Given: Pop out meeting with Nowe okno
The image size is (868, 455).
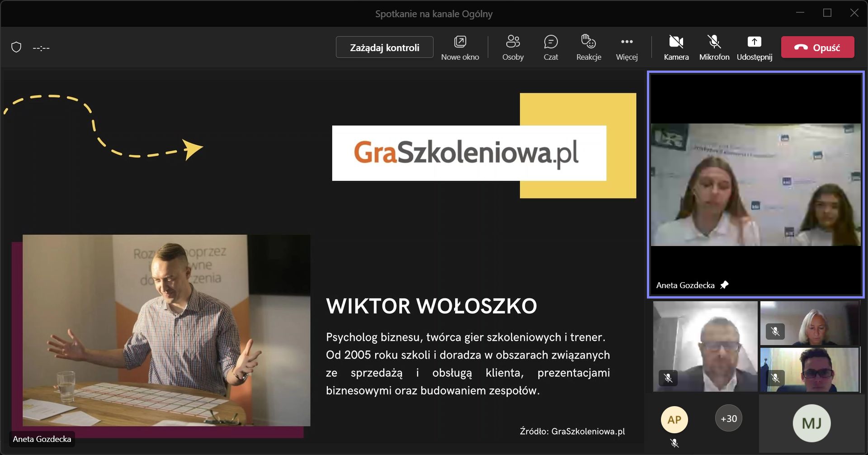Looking at the screenshot, I should click(460, 47).
